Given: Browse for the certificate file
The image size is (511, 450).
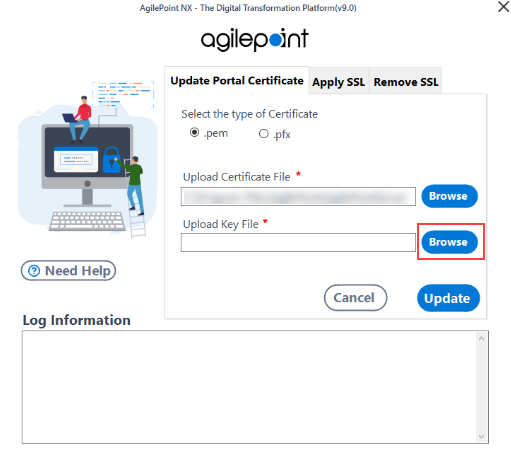Looking at the screenshot, I should pyautogui.click(x=449, y=196).
